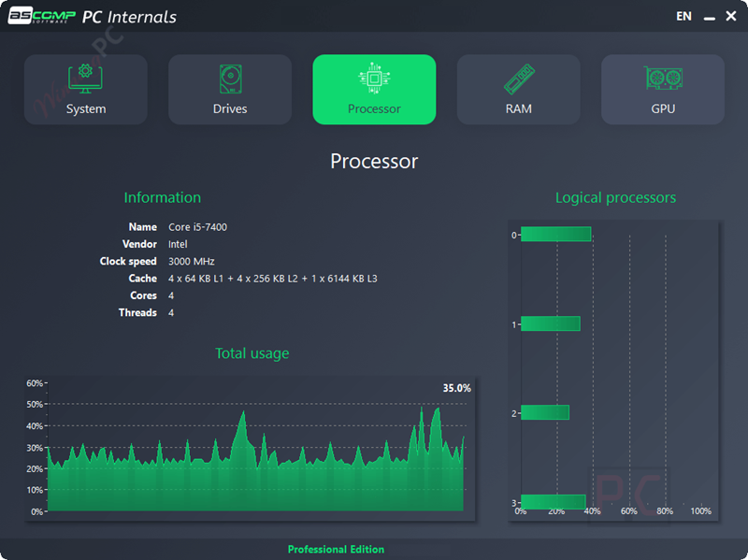Select the Processor tab
Screen dimensions: 748x560
(x=374, y=89)
